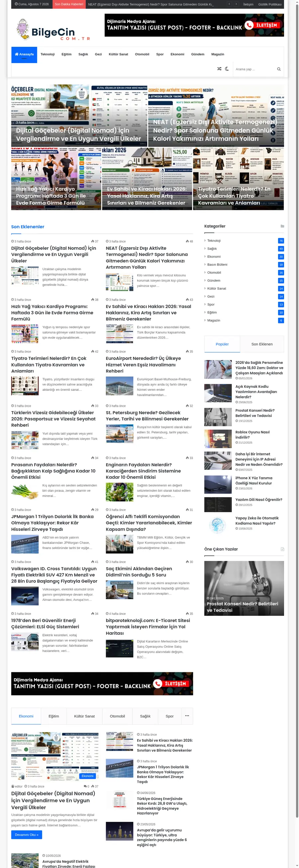This screenshot has width=299, height=868.
Task: Open Basın Bülteni category in sidebar
Action: [217, 265]
